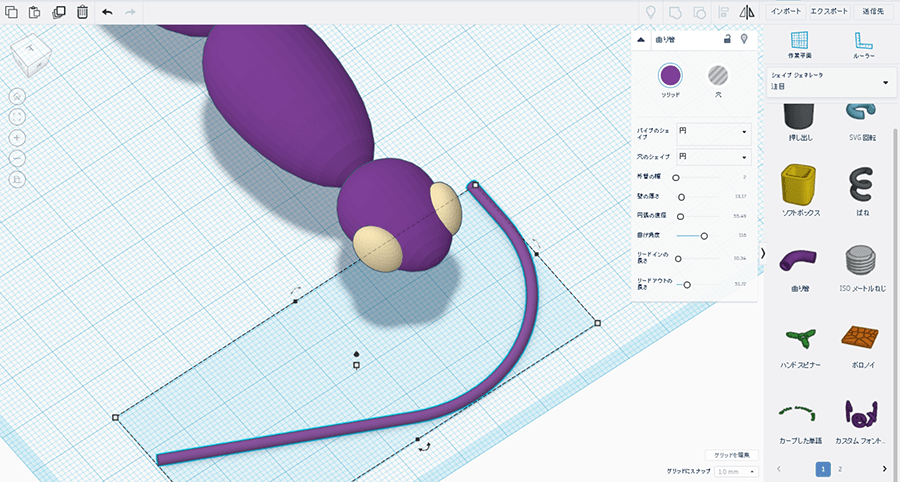
Task: Click the rotation handle below the curved pipe
Action: click(x=424, y=446)
